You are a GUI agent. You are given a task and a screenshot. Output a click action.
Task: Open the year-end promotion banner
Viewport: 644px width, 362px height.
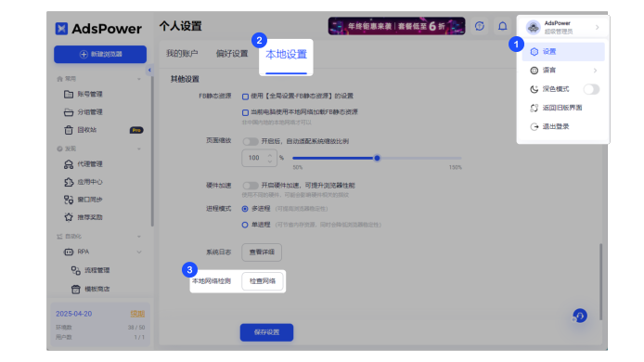[x=396, y=26]
